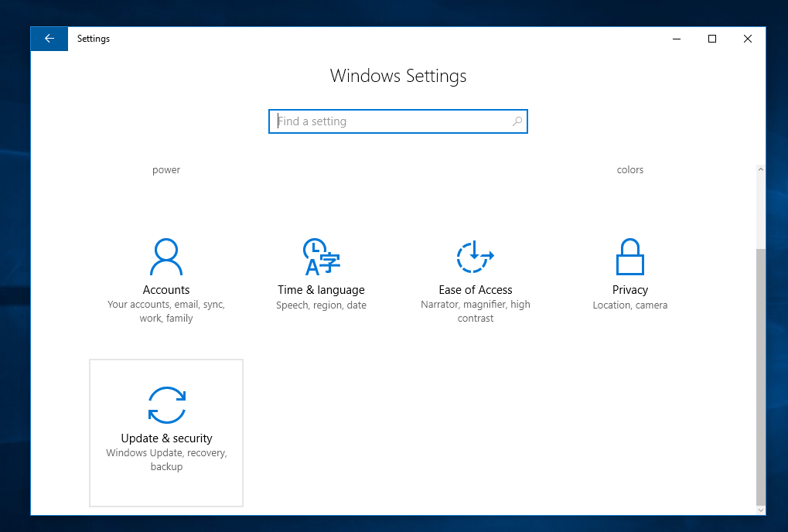Open the Time & language icon
The height and width of the screenshot is (532, 788).
click(x=321, y=257)
